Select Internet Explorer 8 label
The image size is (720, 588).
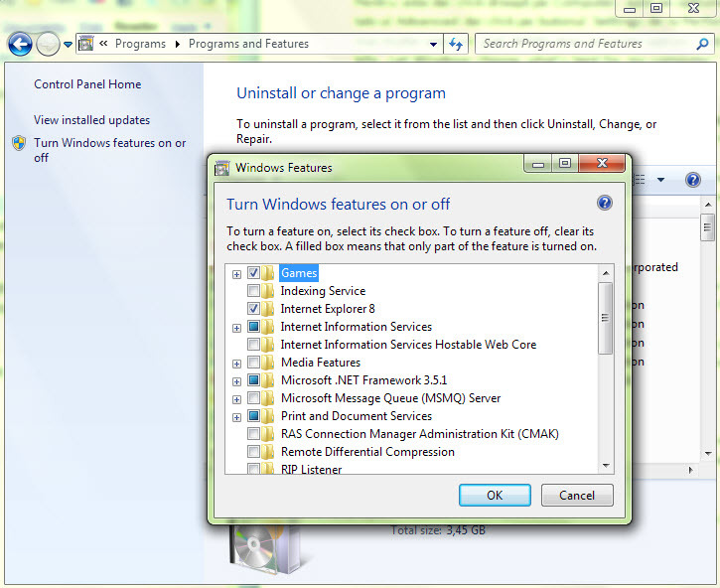[x=328, y=309]
